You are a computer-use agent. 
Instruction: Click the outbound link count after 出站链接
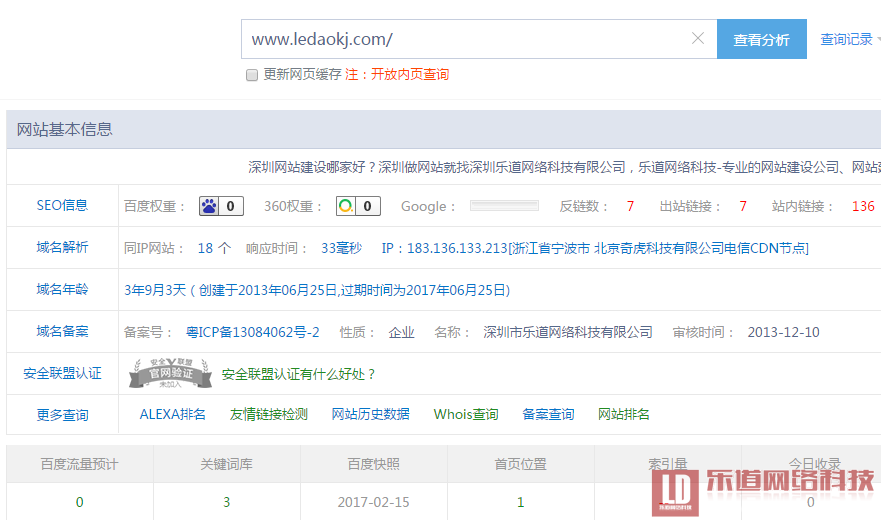743,206
